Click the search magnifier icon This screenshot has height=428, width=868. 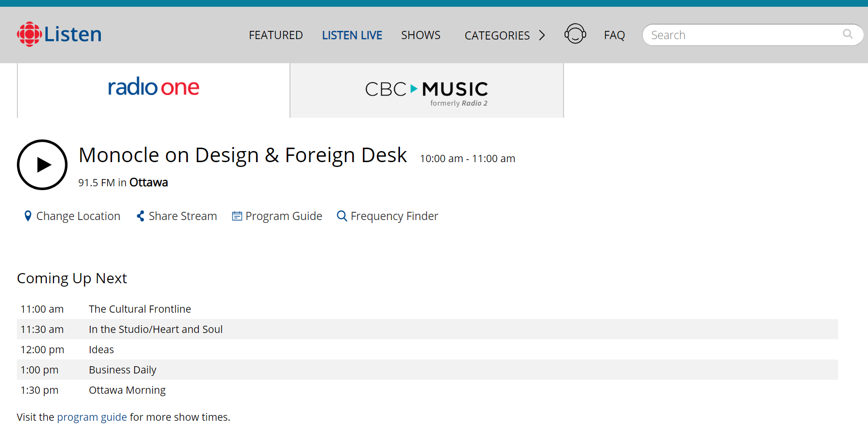847,34
